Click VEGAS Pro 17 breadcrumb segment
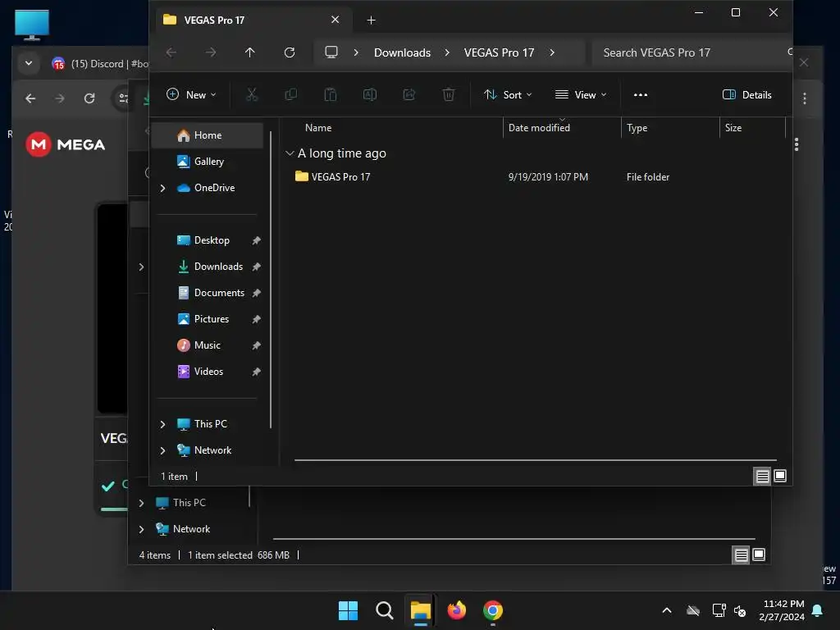 tap(499, 52)
